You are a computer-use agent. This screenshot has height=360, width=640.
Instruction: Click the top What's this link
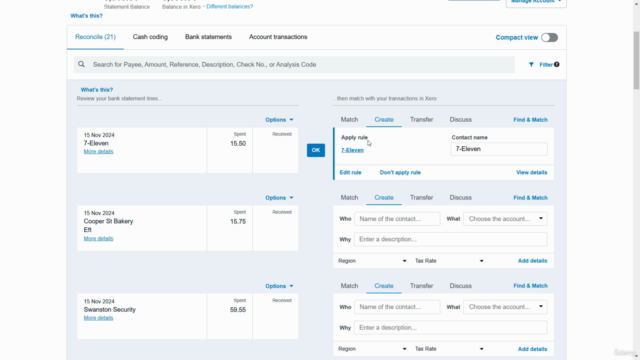click(x=87, y=16)
